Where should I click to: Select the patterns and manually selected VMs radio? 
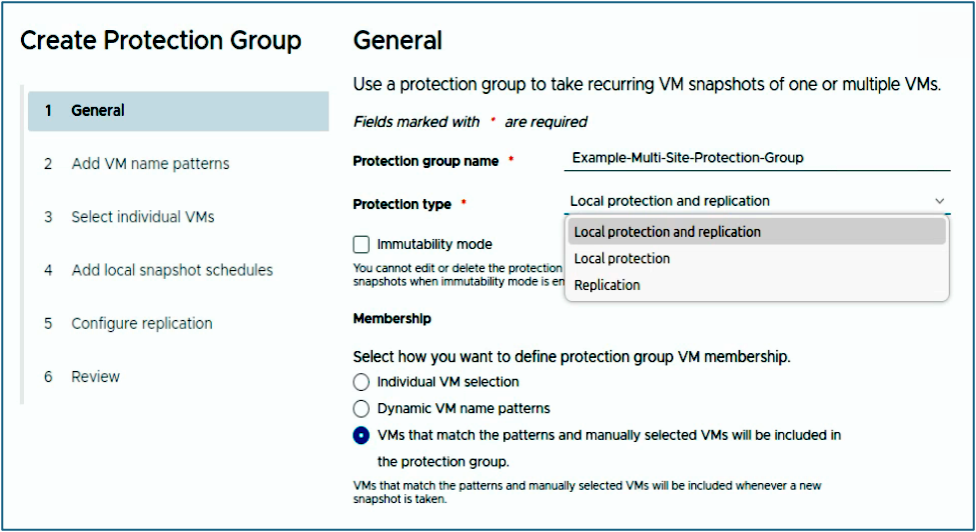click(361, 435)
